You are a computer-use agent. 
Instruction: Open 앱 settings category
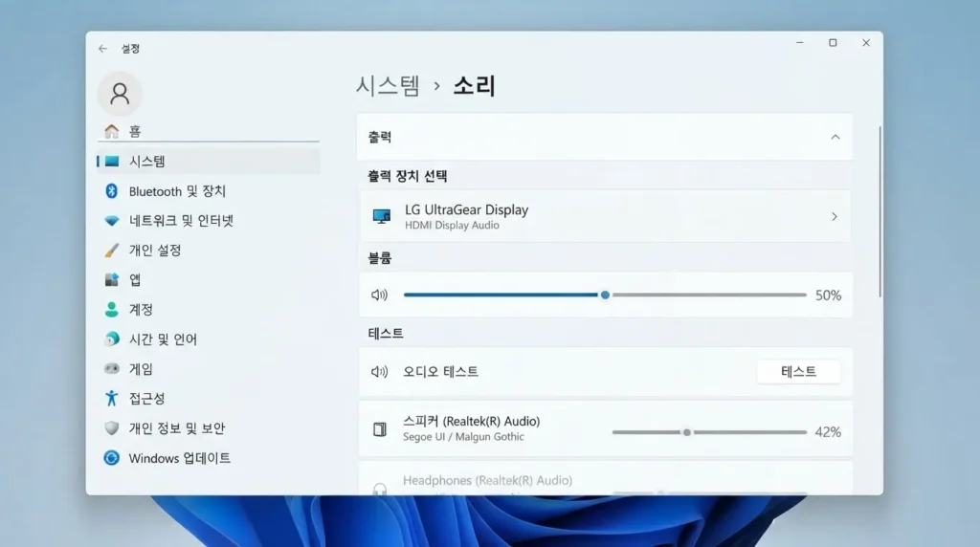tap(209, 280)
